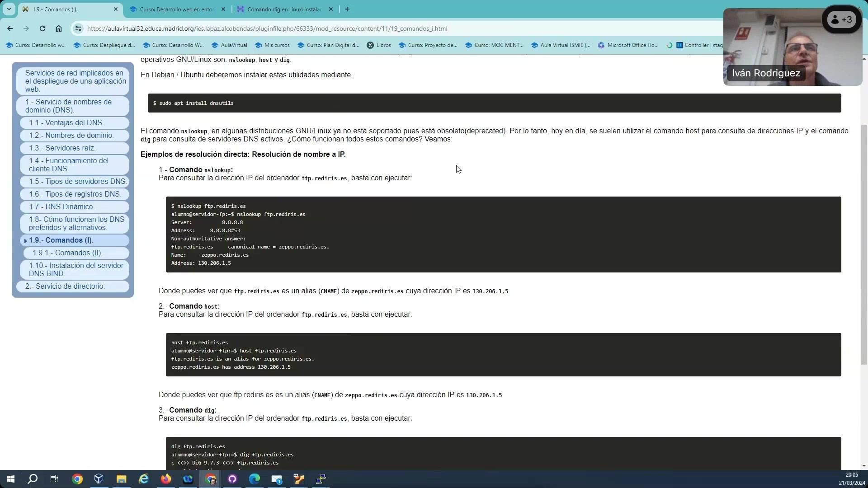Click the URL address bar field
This screenshot has width=868, height=488.
pos(362,28)
